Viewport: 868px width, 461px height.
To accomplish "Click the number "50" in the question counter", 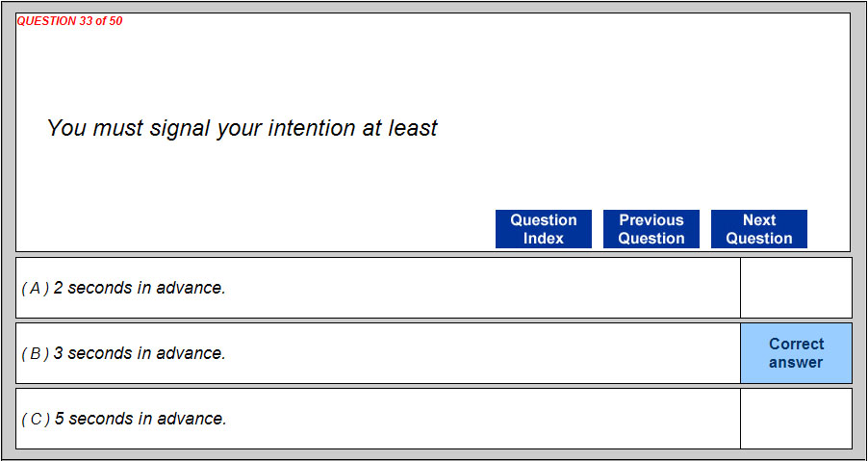I will coord(115,21).
